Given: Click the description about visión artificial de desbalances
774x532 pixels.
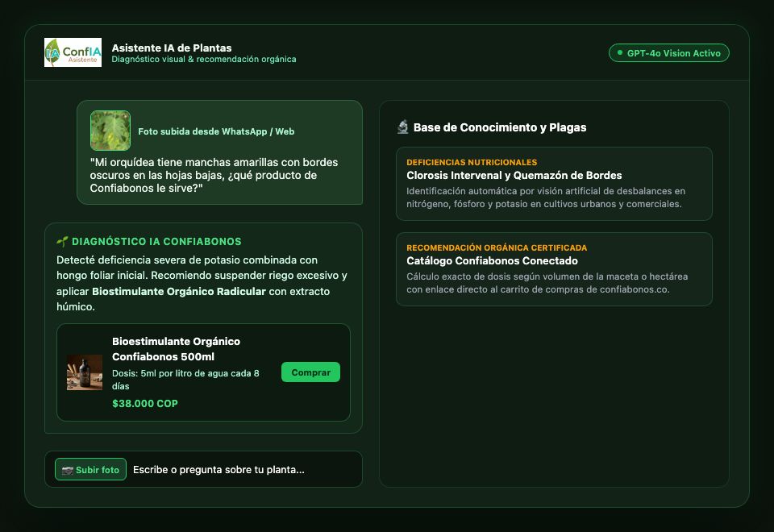Looking at the screenshot, I should coord(546,197).
